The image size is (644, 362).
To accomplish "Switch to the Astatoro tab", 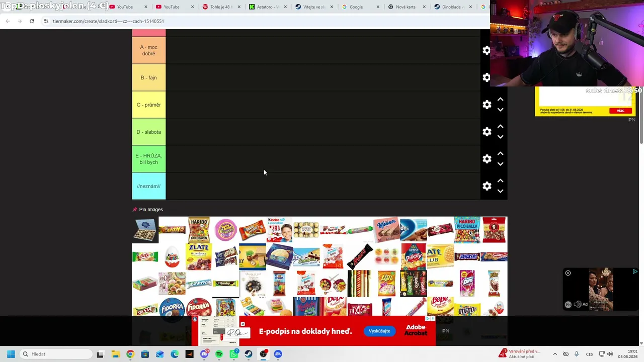I will [268, 7].
